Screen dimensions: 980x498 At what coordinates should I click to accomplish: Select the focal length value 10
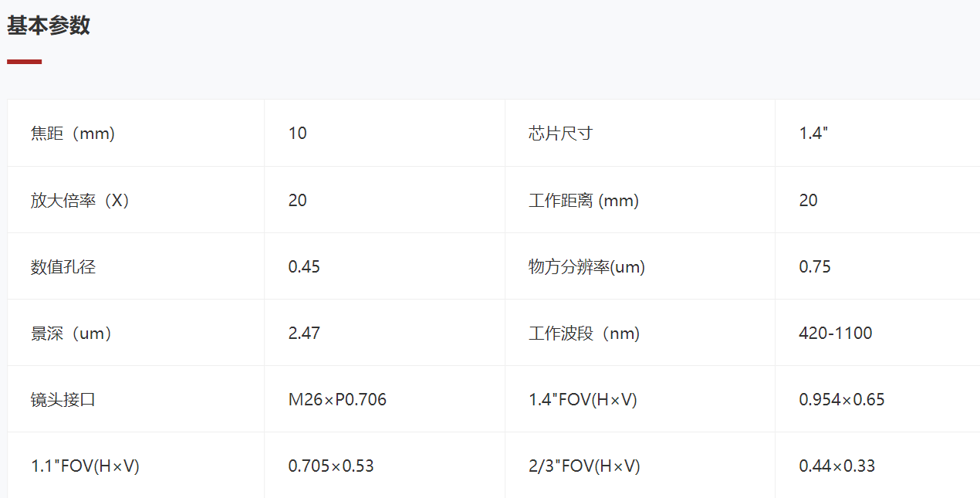coord(297,134)
